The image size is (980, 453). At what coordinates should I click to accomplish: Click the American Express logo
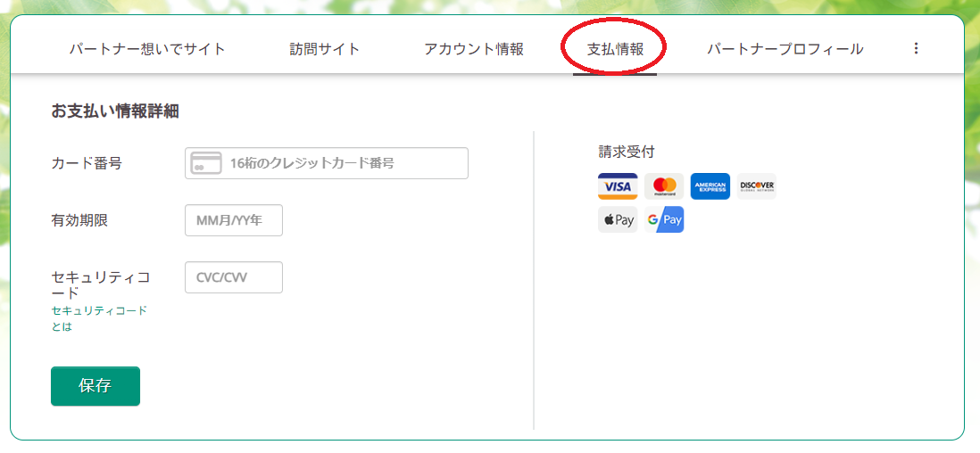tap(710, 186)
